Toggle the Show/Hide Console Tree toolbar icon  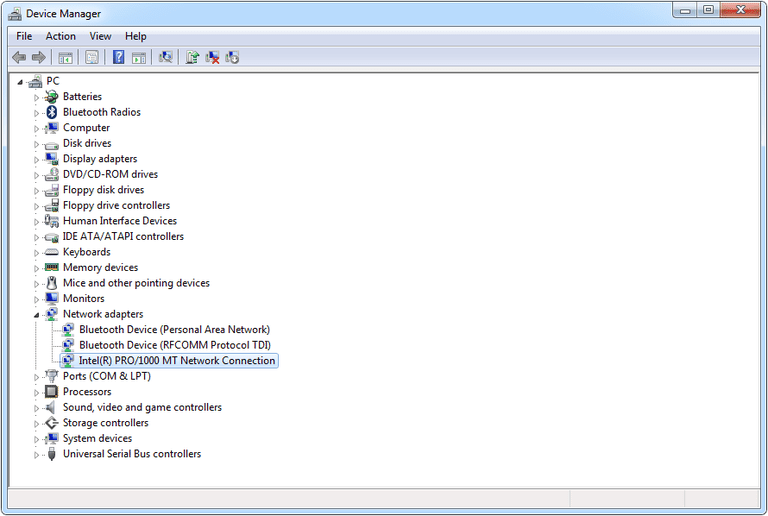pyautogui.click(x=66, y=58)
